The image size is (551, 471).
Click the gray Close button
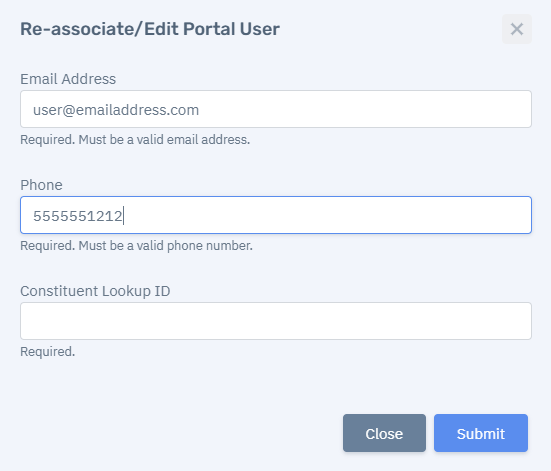tap(384, 433)
